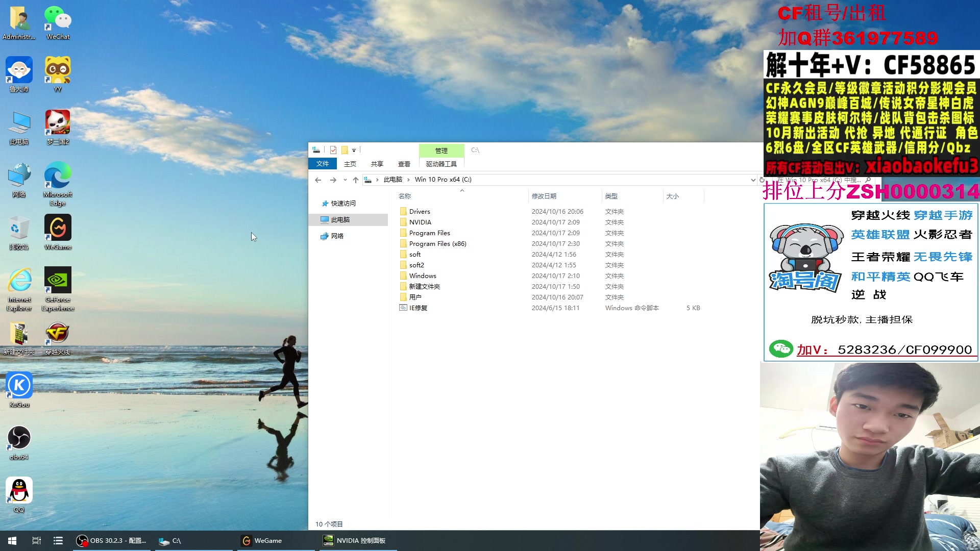Go up one folder level
The image size is (980, 551).
356,180
